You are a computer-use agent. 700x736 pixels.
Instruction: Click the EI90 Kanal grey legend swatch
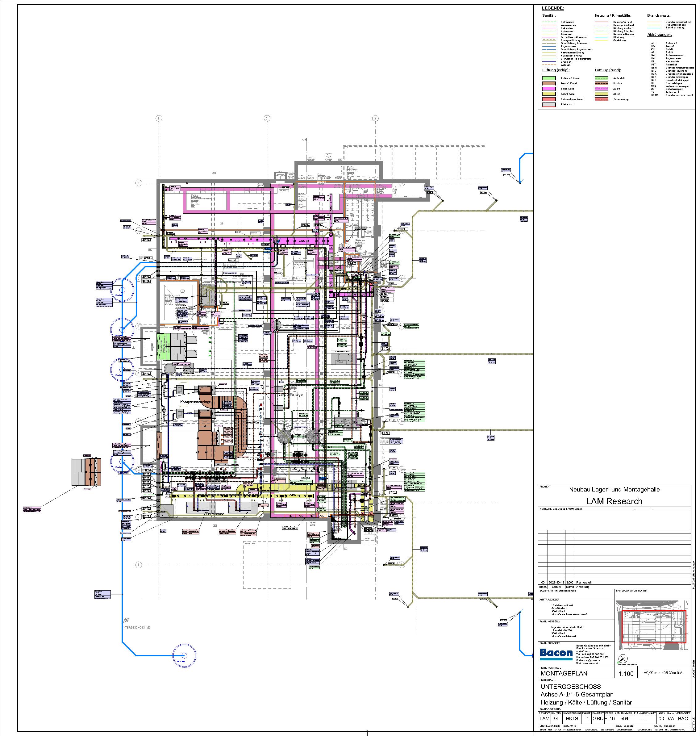click(x=549, y=105)
